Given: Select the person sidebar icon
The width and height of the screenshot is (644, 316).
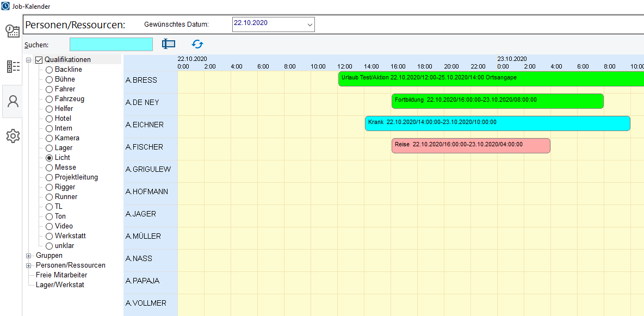Looking at the screenshot, I should pyautogui.click(x=13, y=101).
